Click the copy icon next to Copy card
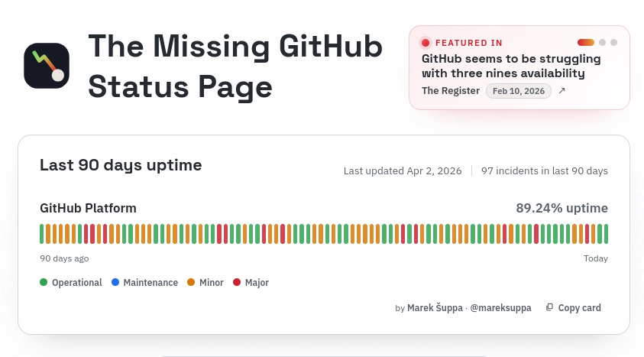The image size is (644, 357). pos(549,308)
